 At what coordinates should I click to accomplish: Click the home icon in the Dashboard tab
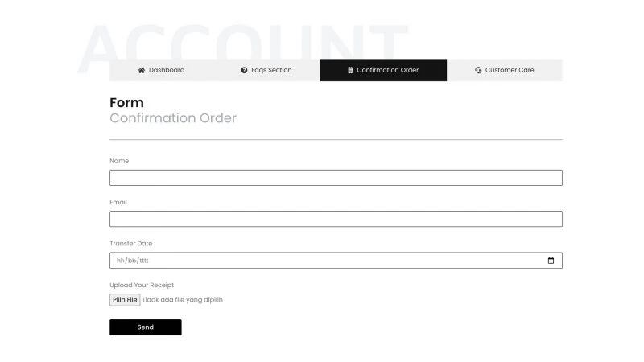[x=142, y=70]
